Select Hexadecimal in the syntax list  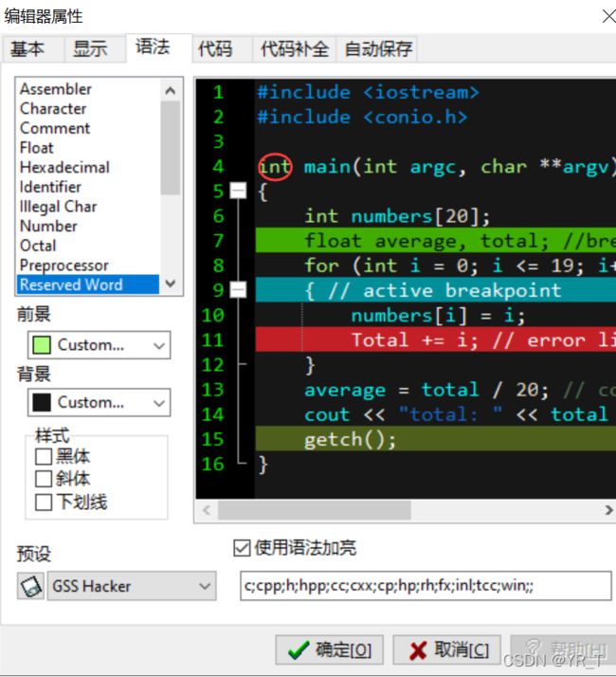click(88, 167)
